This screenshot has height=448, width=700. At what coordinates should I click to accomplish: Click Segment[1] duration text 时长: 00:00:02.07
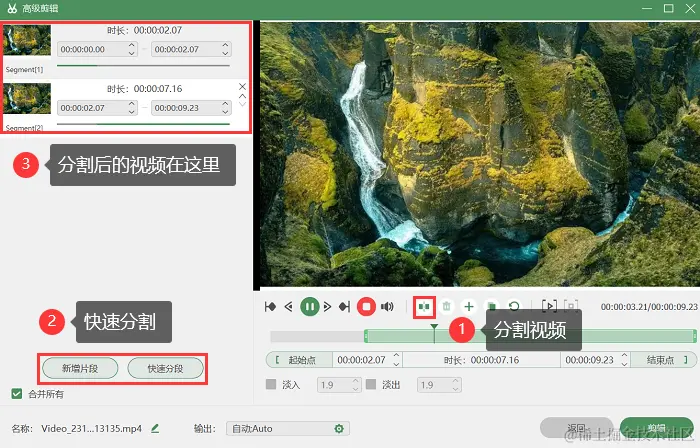144,30
